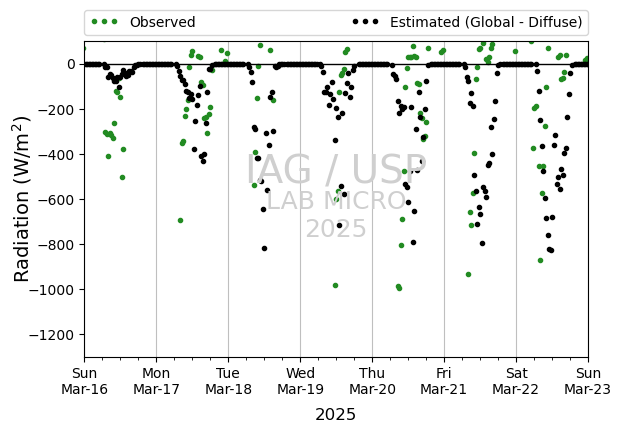This screenshot has height=433, width=622.
Task: Click the y-axis tick label '−1000'
Action: (52, 290)
